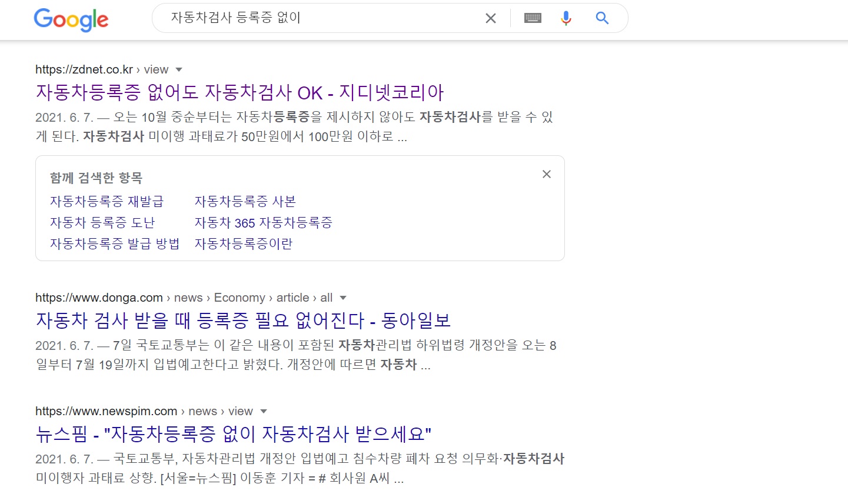Search related term 자동차등록증 발급 방법
848x504 pixels.
[x=115, y=243]
